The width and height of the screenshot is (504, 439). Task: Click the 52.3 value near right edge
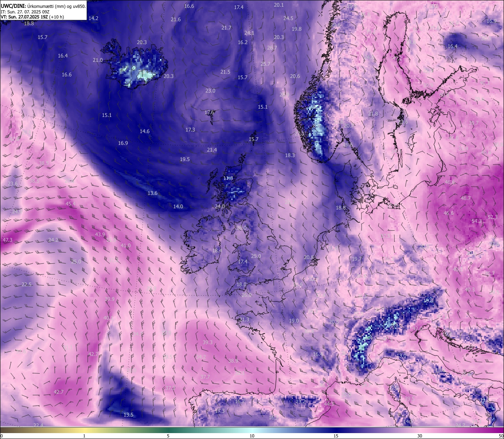click(x=493, y=217)
